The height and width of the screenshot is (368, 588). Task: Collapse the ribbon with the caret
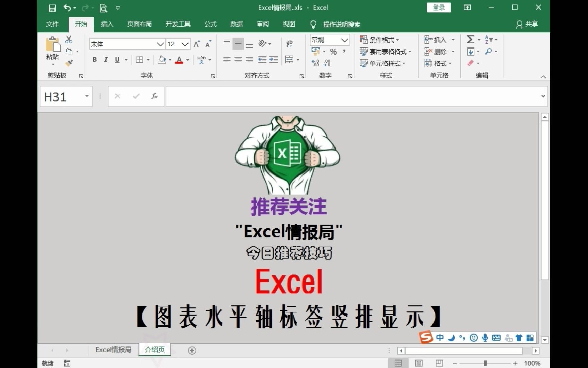pyautogui.click(x=543, y=77)
